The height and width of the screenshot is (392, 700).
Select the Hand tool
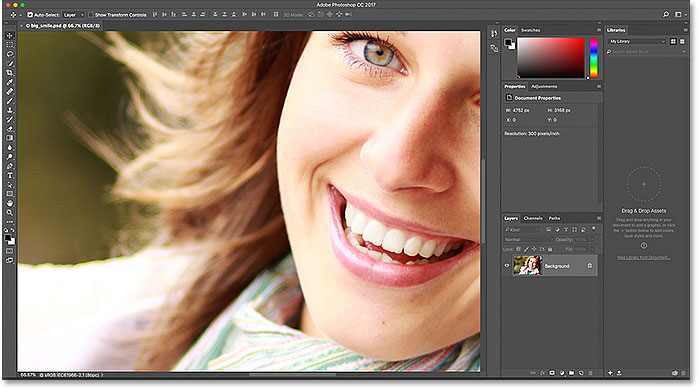pos(10,203)
